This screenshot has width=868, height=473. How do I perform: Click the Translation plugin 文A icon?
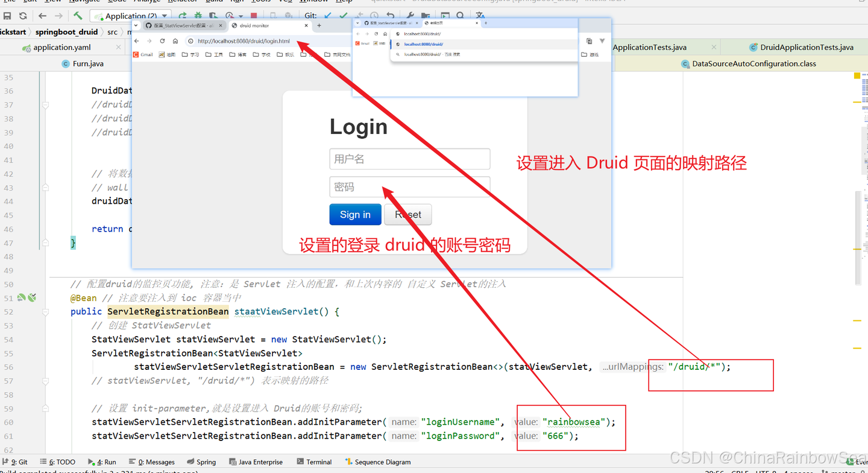[482, 15]
